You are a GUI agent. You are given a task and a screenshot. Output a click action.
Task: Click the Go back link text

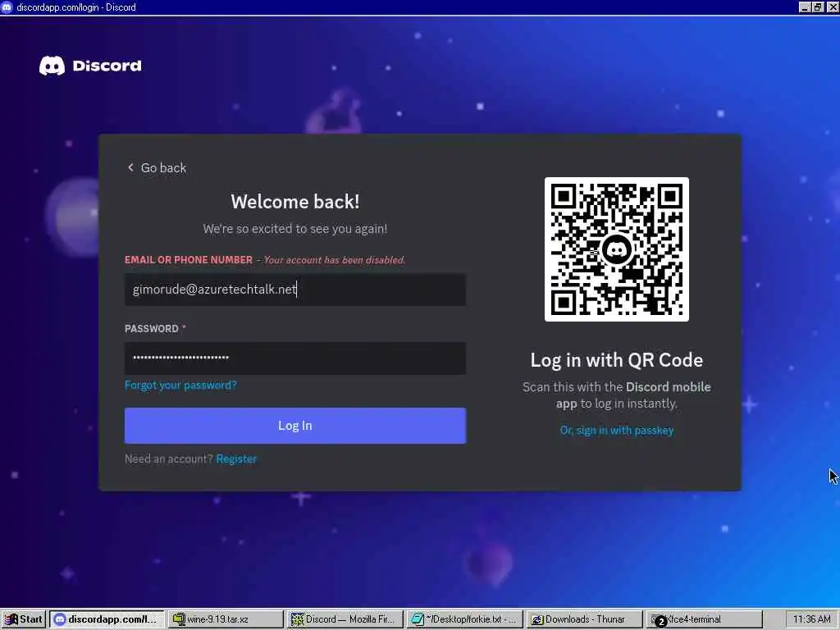pyautogui.click(x=163, y=167)
